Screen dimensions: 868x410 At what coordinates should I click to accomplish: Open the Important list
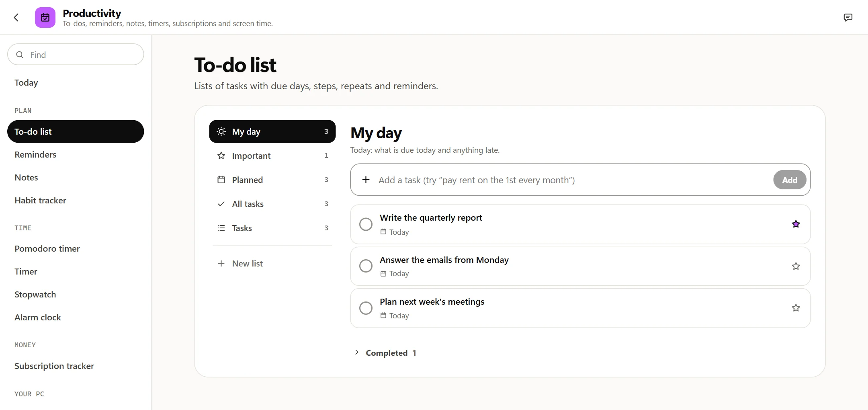coord(272,156)
